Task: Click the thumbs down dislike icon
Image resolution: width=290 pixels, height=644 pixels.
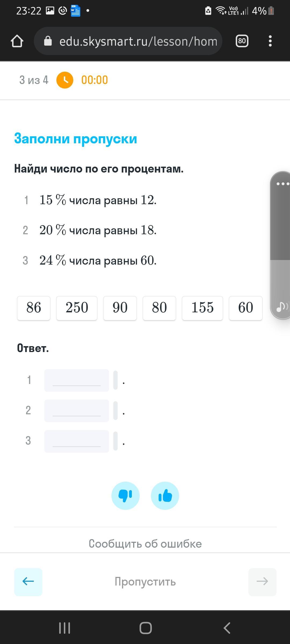Action: point(125,495)
